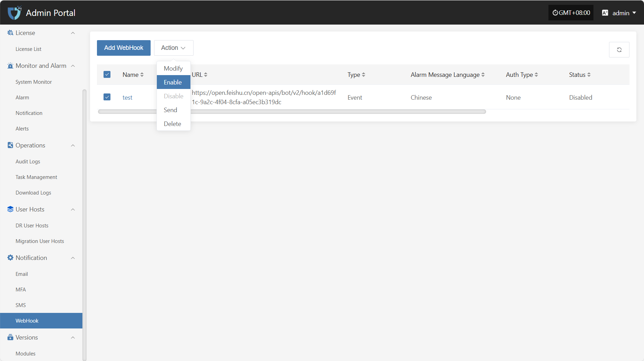Click the Notification gear icon

[10, 258]
